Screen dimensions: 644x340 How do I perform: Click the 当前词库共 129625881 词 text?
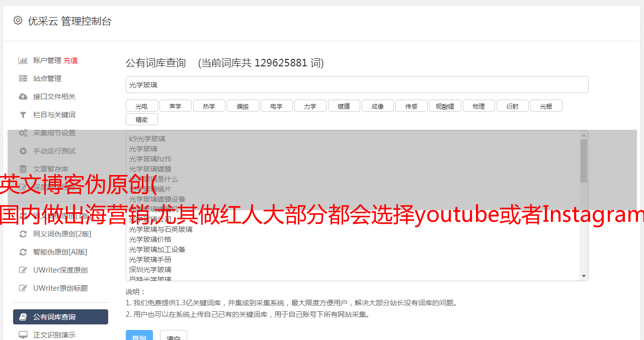point(261,63)
